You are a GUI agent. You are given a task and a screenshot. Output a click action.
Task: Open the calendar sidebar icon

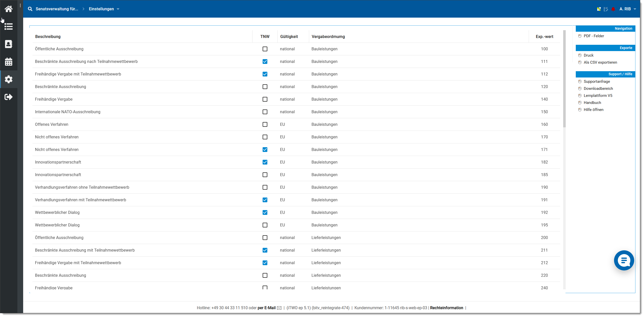[x=9, y=62]
